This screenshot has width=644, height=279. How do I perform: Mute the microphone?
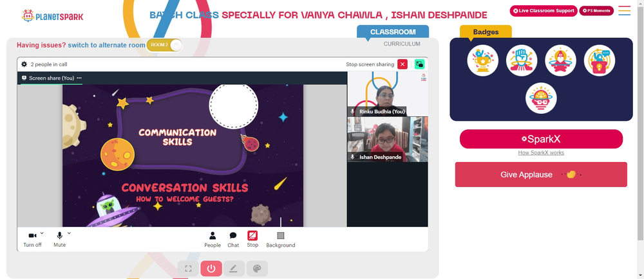coord(59,239)
